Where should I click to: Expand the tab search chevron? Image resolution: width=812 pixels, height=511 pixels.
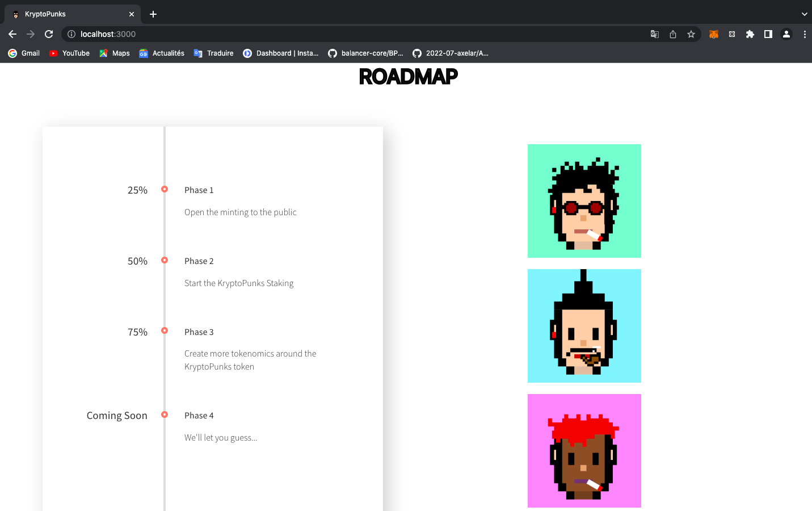coord(804,14)
